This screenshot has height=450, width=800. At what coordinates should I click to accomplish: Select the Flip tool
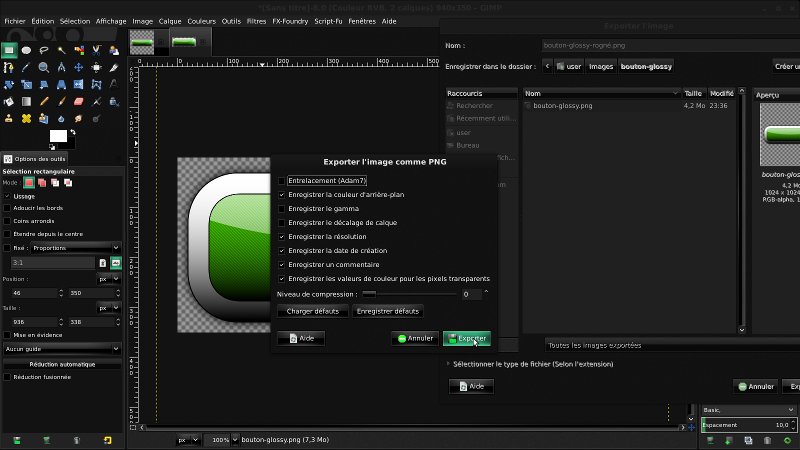[x=79, y=85]
